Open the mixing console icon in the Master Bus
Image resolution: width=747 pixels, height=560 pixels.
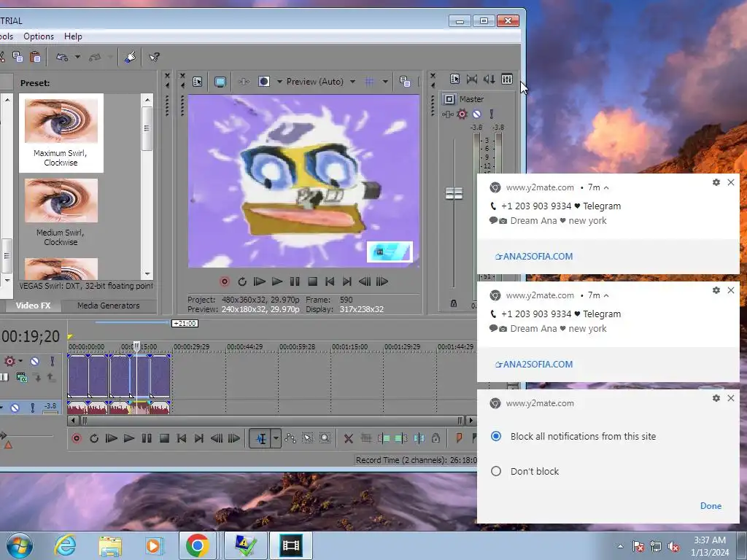tap(507, 79)
